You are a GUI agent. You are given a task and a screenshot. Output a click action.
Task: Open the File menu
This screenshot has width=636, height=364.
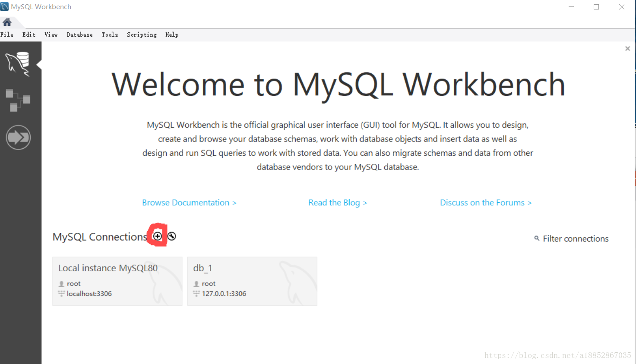tap(7, 35)
